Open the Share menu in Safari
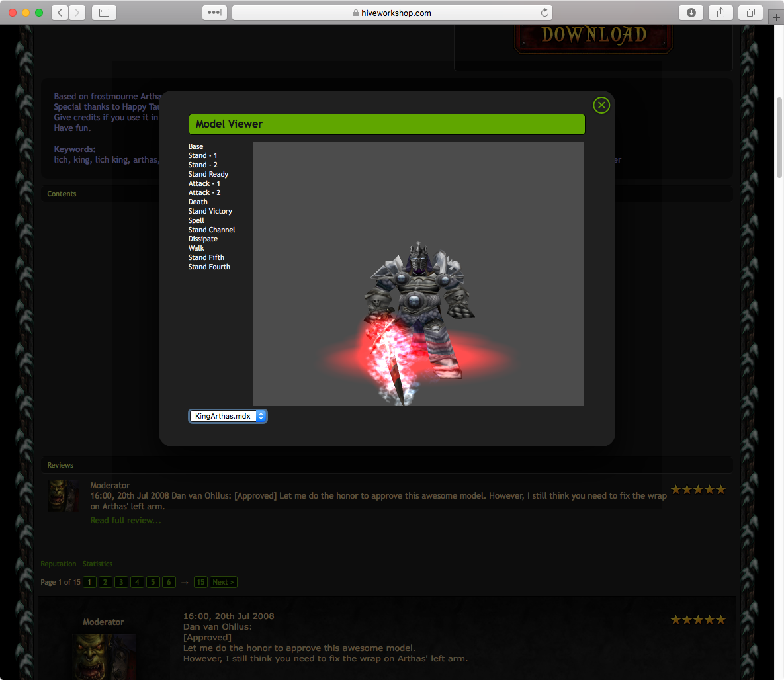The image size is (784, 680). 720,13
